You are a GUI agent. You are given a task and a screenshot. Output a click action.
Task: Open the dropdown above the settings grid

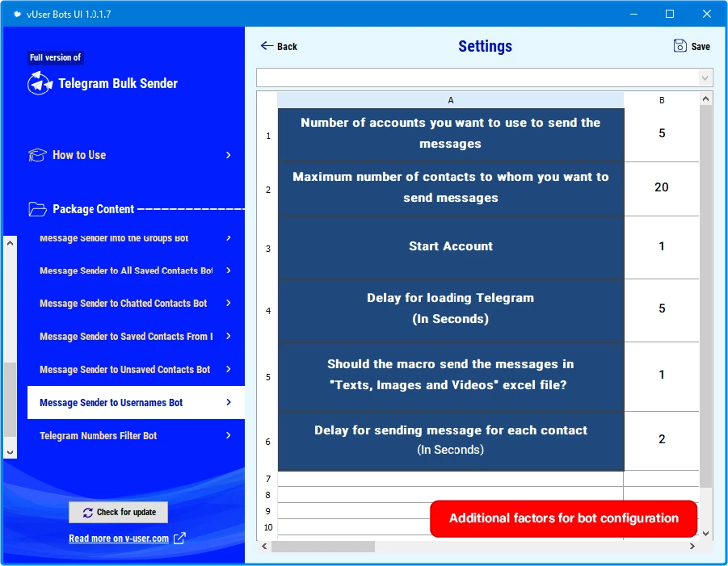pyautogui.click(x=705, y=78)
